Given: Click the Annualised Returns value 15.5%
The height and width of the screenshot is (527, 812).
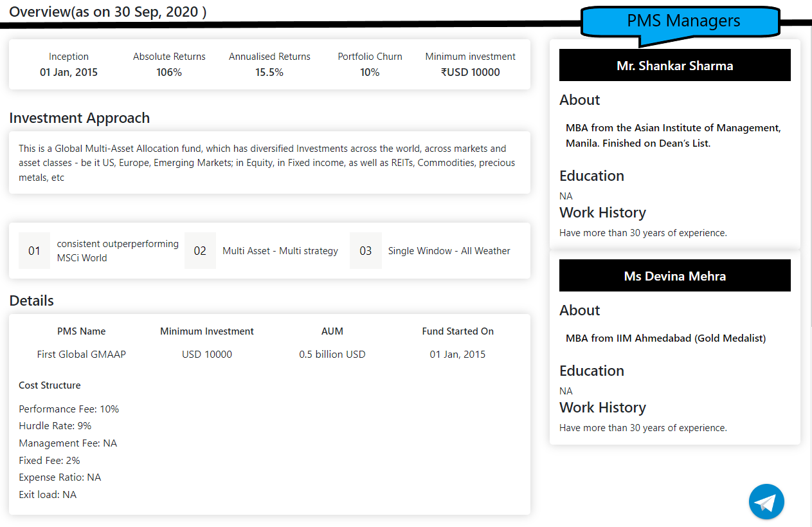Looking at the screenshot, I should [x=269, y=72].
